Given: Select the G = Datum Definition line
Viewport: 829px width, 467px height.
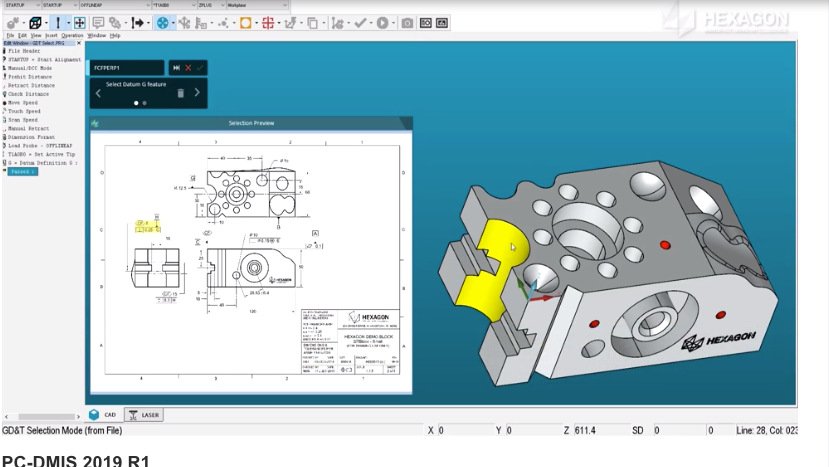Looking at the screenshot, I should (x=41, y=163).
